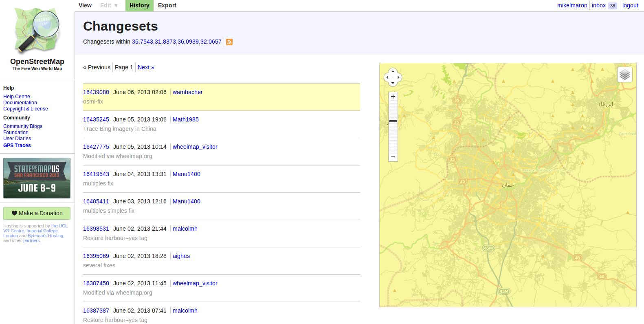Open the UCL VR Centre hosting link
The width and height of the screenshot is (644, 324).
point(59,226)
